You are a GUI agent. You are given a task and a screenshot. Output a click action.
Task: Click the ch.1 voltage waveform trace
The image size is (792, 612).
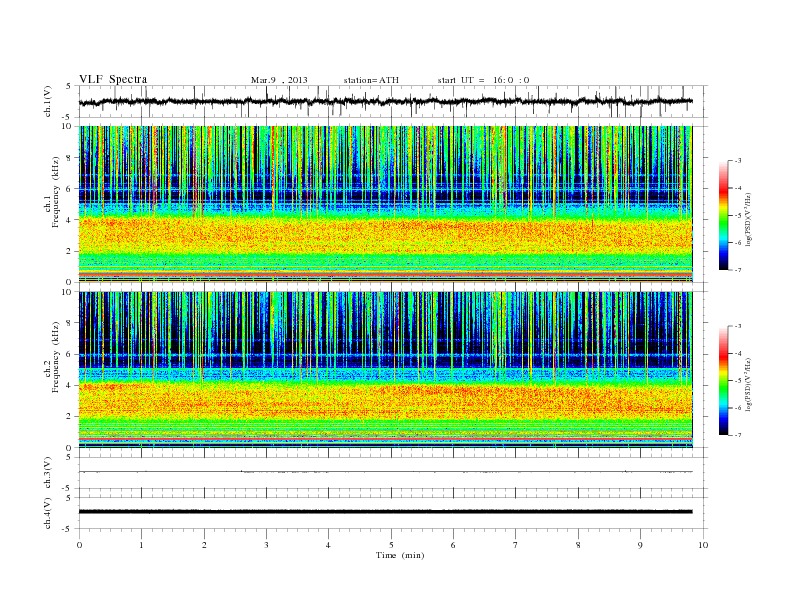tap(385, 101)
